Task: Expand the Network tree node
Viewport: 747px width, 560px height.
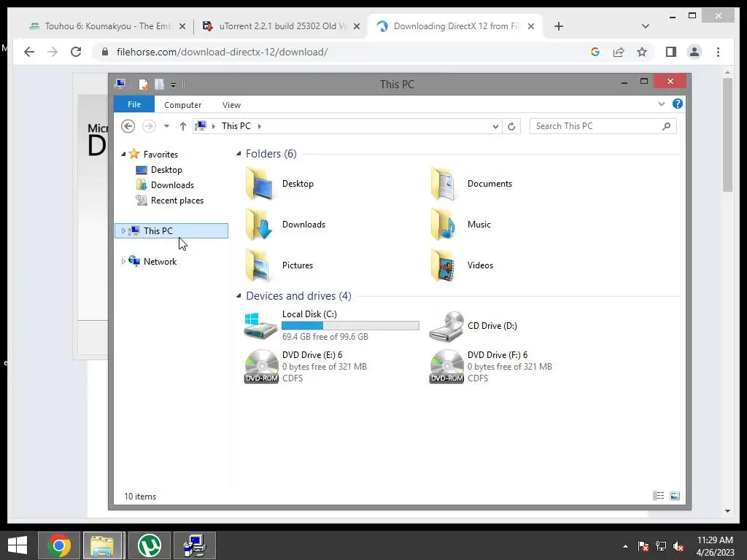Action: pyautogui.click(x=123, y=262)
